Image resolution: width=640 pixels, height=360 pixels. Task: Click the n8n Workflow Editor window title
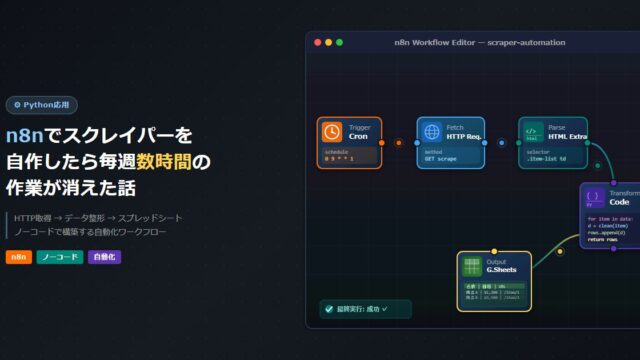coord(480,42)
